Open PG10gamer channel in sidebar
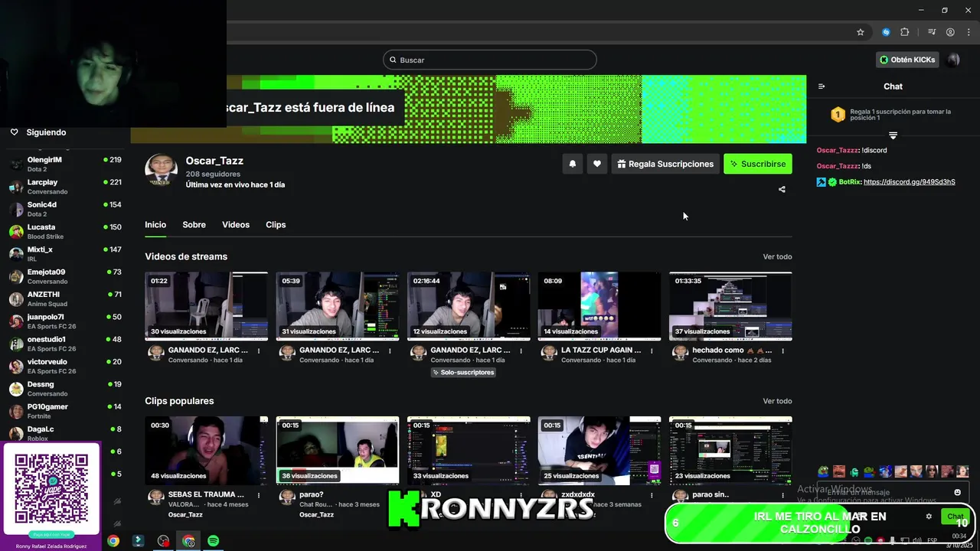The width and height of the screenshot is (980, 551). (65, 411)
